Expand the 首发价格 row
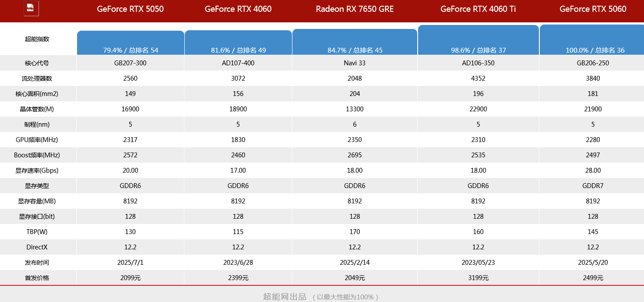The height and width of the screenshot is (302, 644). click(x=38, y=277)
